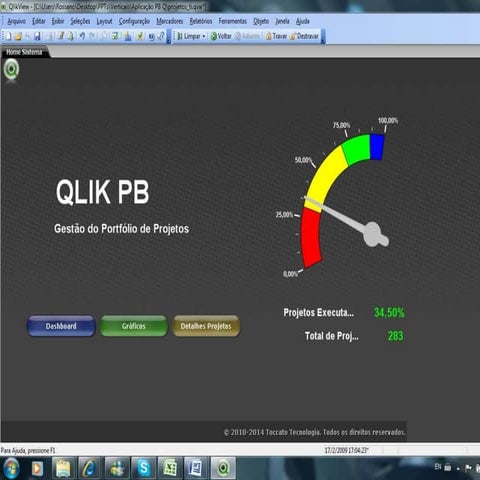Click the Quick Chart wizard icon
This screenshot has width=480, height=480.
click(x=127, y=36)
